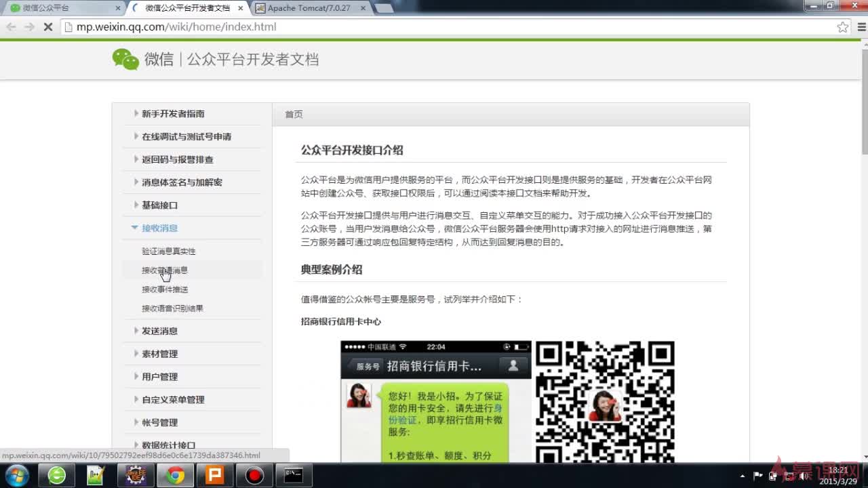The height and width of the screenshot is (488, 868).
Task: Click the 首页 breadcrumb
Action: [294, 115]
